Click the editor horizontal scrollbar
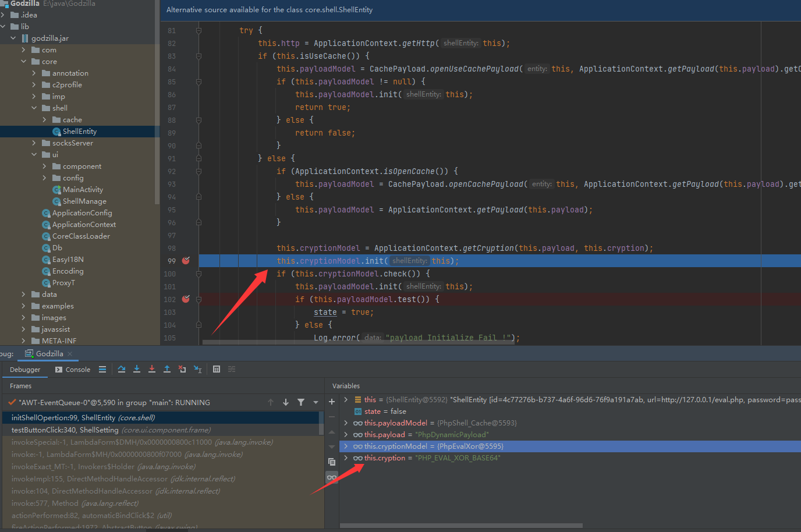801x532 pixels. coord(358,342)
